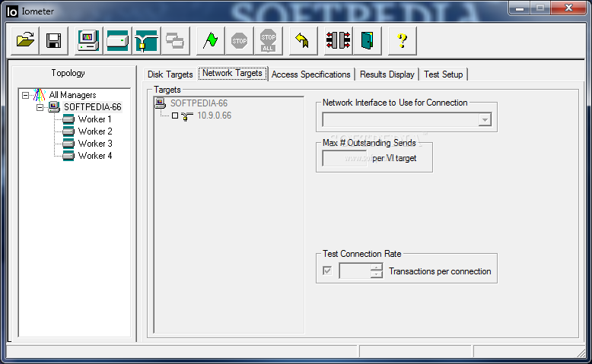Start a new manager
The height and width of the screenshot is (364, 592).
coord(88,40)
